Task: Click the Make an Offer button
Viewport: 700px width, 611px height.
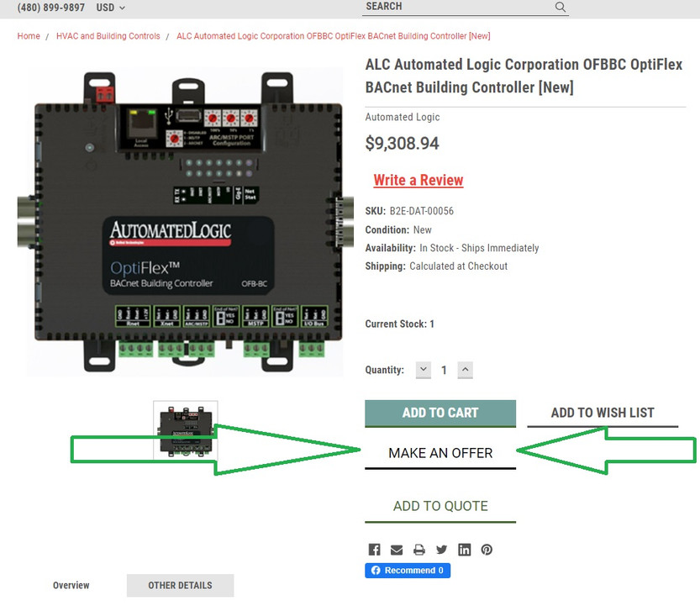Action: click(440, 453)
